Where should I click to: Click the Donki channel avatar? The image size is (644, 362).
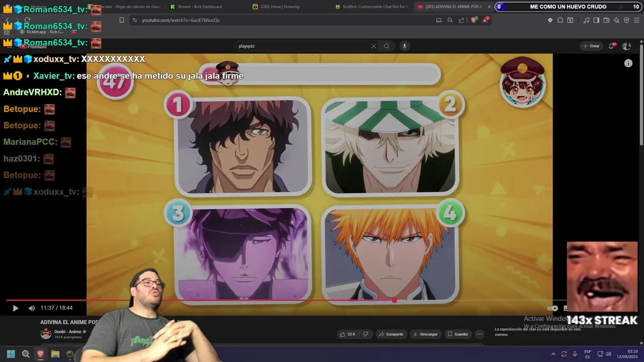point(46,334)
